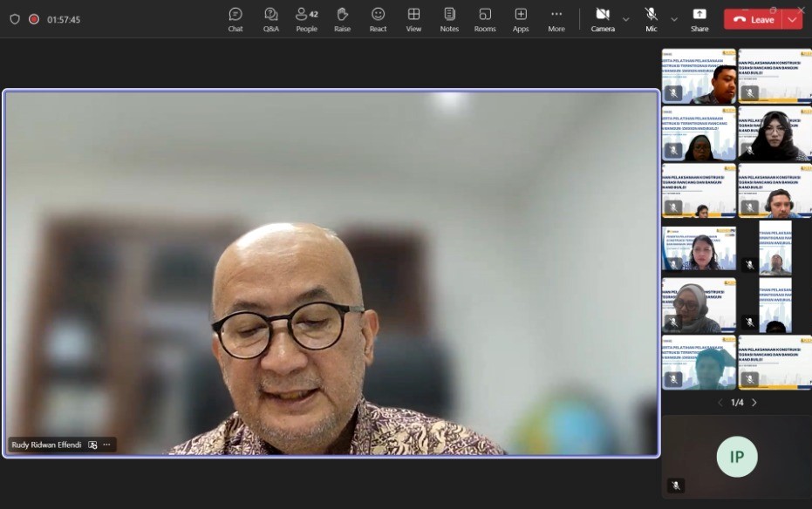This screenshot has width=812, height=509.
Task: Show the People list of 42 participants
Action: point(306,19)
